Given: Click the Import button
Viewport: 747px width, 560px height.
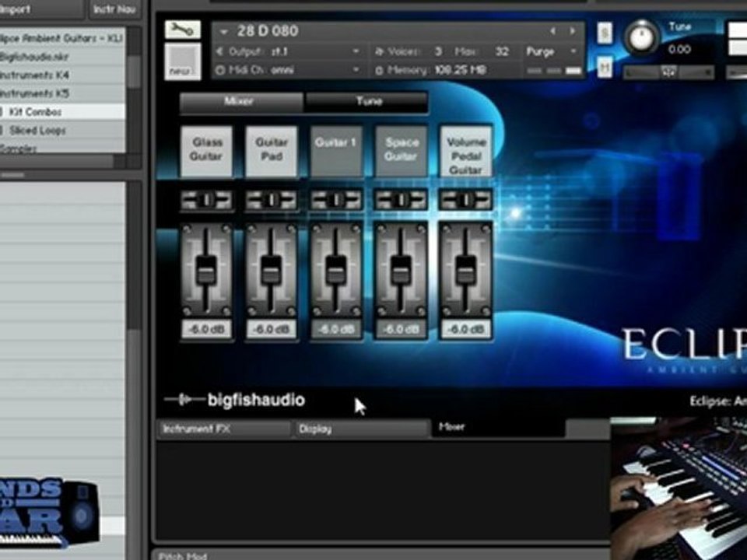Looking at the screenshot, I should pos(42,9).
